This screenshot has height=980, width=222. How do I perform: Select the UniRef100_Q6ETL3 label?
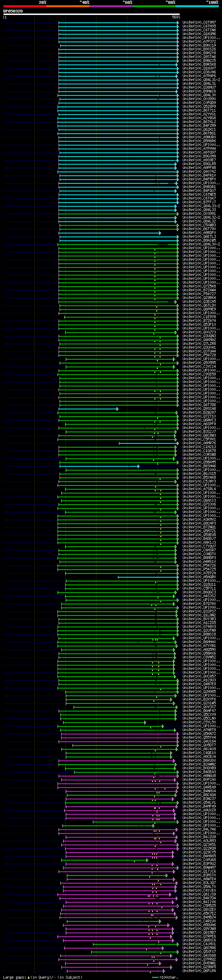point(199,237)
